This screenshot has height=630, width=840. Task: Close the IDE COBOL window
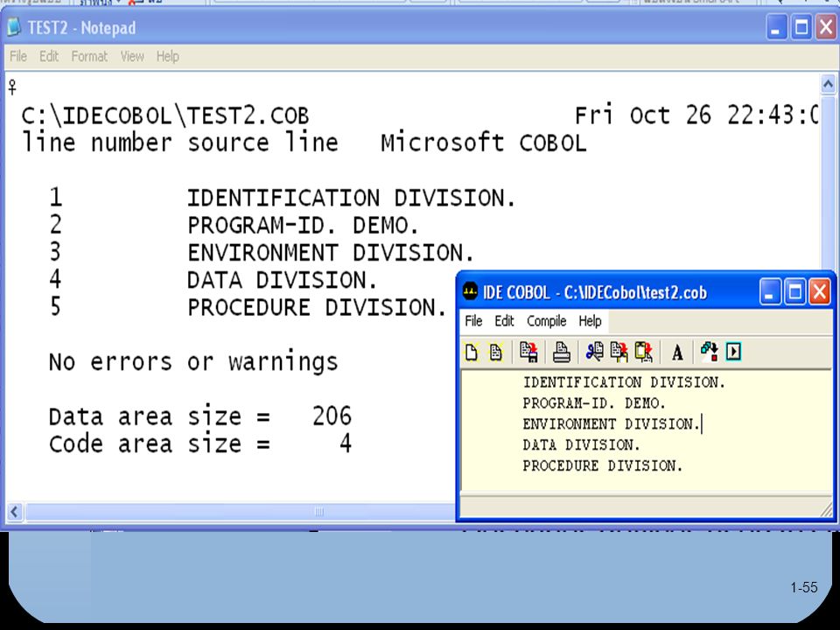[820, 292]
